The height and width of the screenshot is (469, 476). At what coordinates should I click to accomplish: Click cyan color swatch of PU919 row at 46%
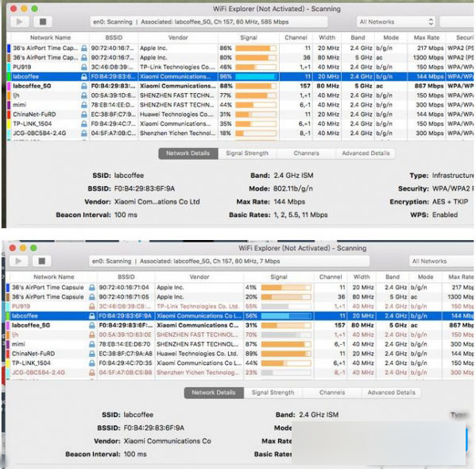coord(9,67)
